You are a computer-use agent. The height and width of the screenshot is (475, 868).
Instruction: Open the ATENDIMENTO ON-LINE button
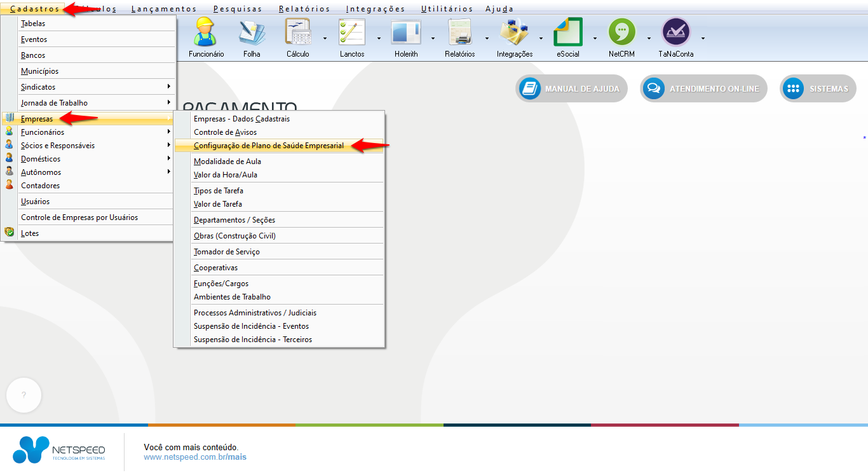[703, 89]
